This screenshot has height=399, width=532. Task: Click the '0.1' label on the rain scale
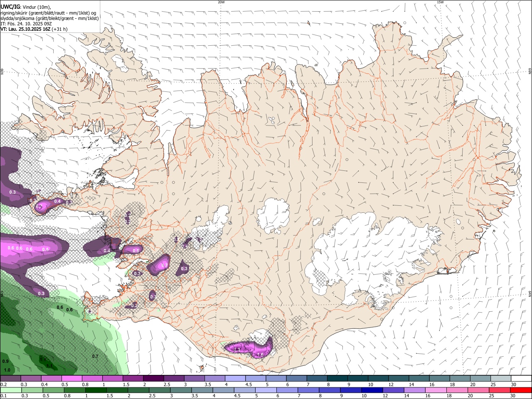click(x=3, y=396)
